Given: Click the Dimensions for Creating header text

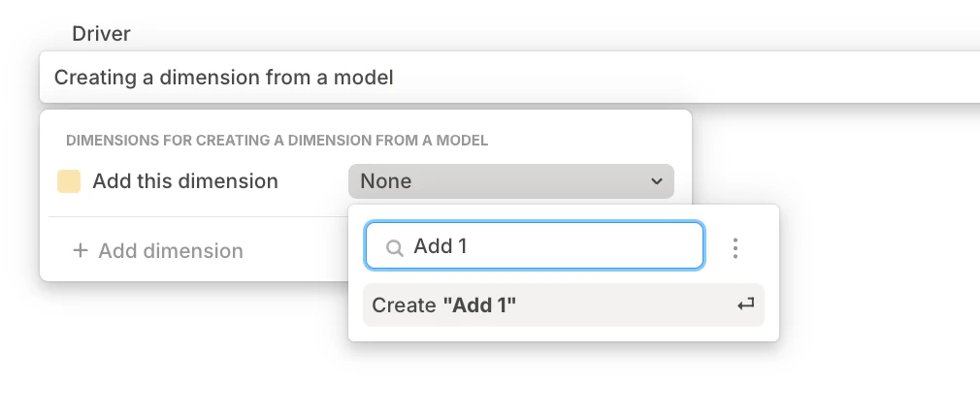Looking at the screenshot, I should [277, 141].
